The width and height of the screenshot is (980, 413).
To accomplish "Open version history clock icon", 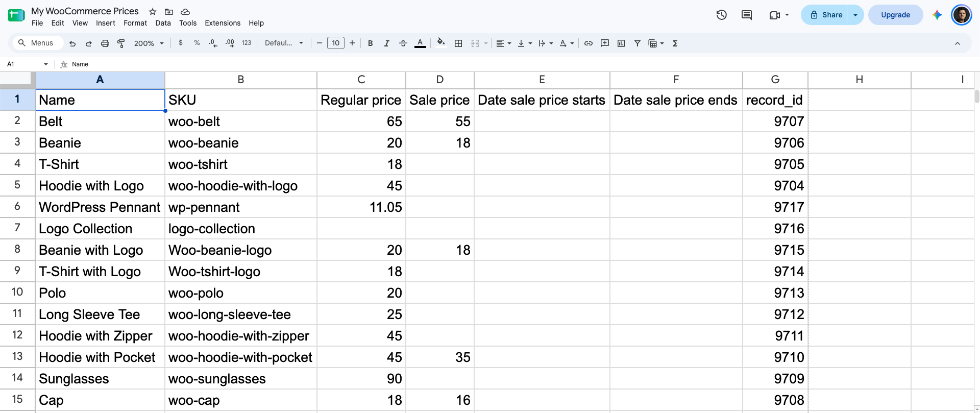I will pos(721,15).
